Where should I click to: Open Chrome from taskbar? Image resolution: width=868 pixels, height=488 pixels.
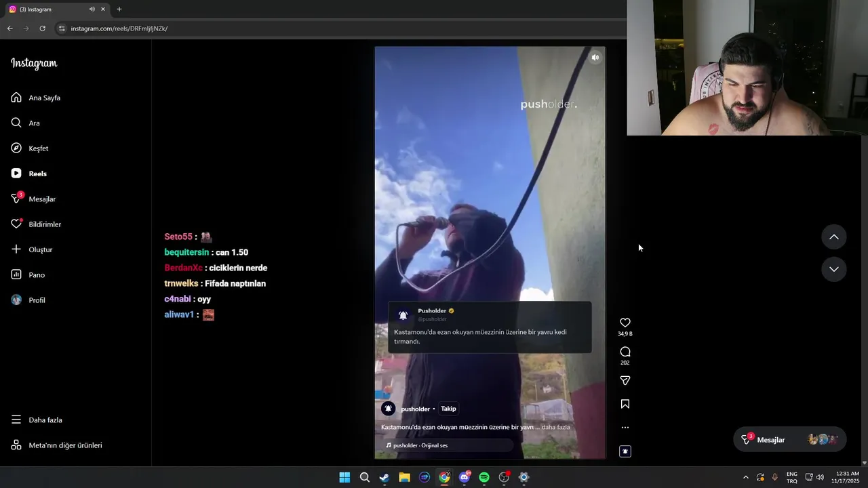[x=444, y=477]
